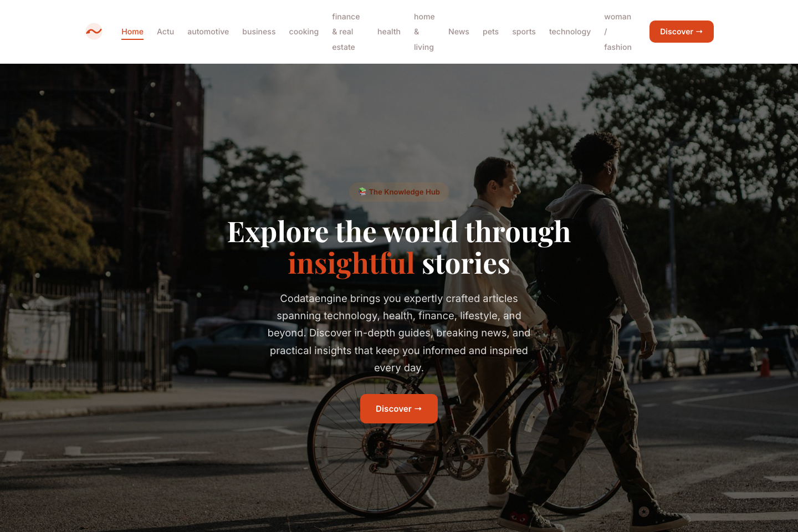Viewport: 798px width, 532px height.
Task: Open the technology category
Action: (x=570, y=32)
